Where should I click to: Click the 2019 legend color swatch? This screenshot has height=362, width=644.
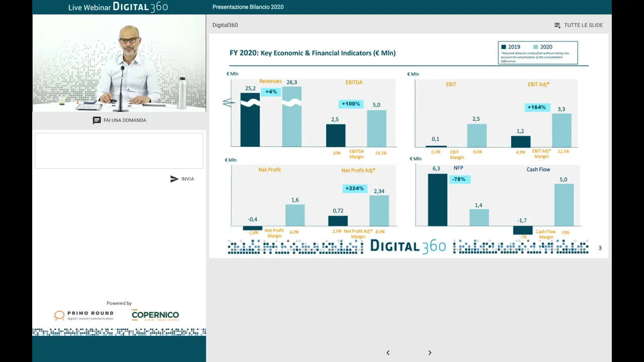pyautogui.click(x=504, y=47)
